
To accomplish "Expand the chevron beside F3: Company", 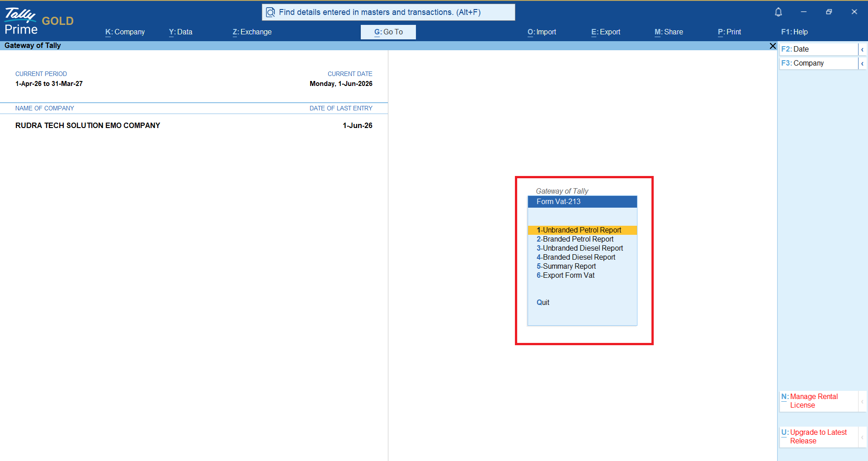I will click(862, 63).
